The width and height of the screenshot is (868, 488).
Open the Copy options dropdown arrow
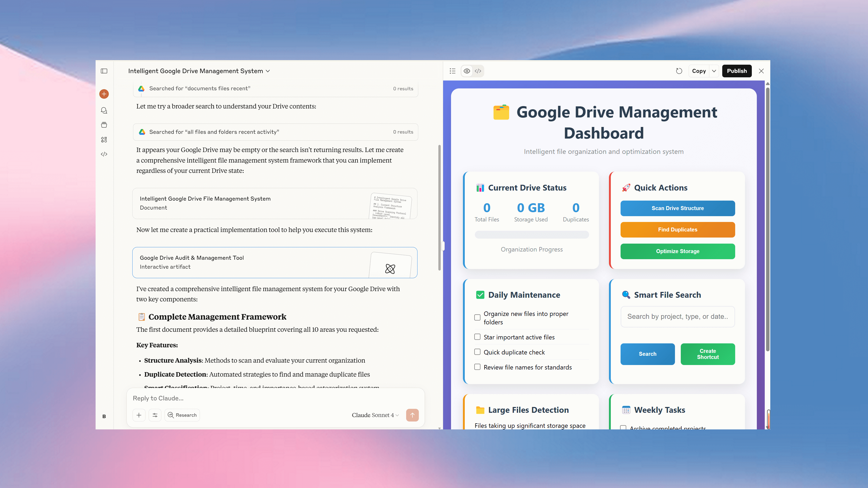(714, 71)
